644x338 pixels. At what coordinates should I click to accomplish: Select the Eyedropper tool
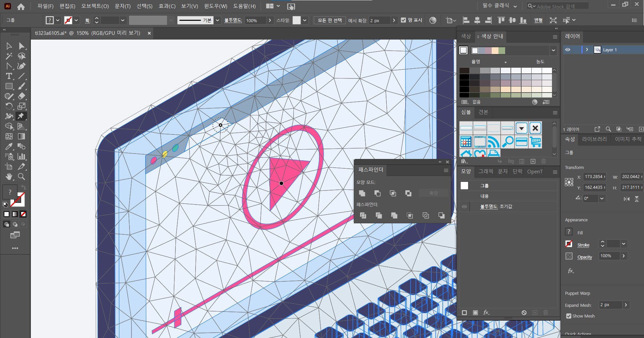tap(9, 147)
